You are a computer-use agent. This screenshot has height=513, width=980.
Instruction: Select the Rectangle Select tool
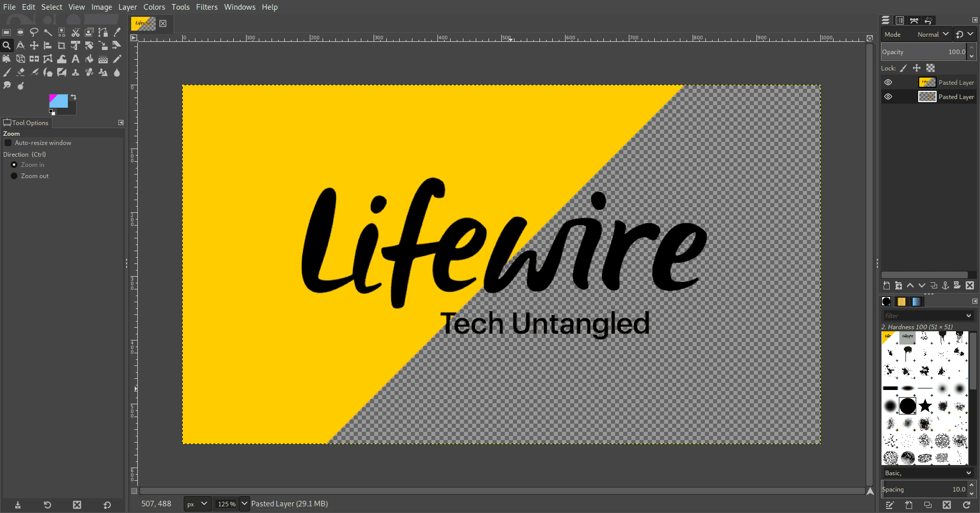click(7, 32)
